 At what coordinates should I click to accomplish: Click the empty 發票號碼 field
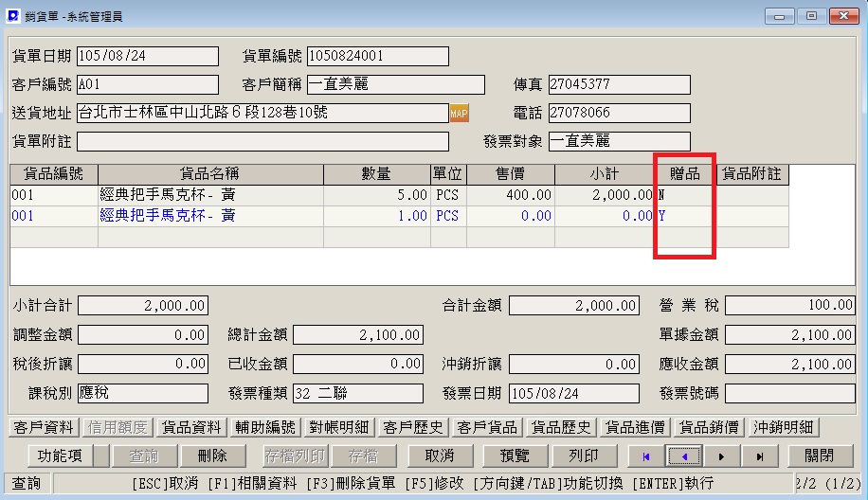click(790, 393)
